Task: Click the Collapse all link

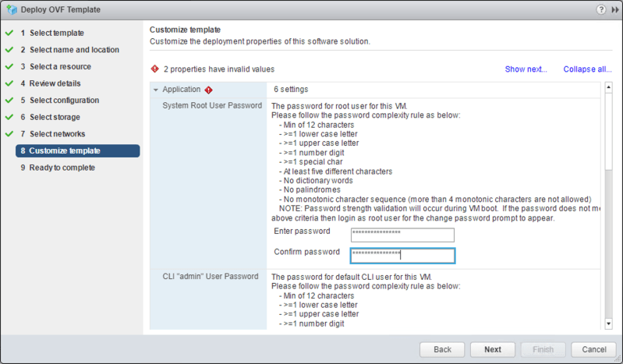Action: (587, 69)
